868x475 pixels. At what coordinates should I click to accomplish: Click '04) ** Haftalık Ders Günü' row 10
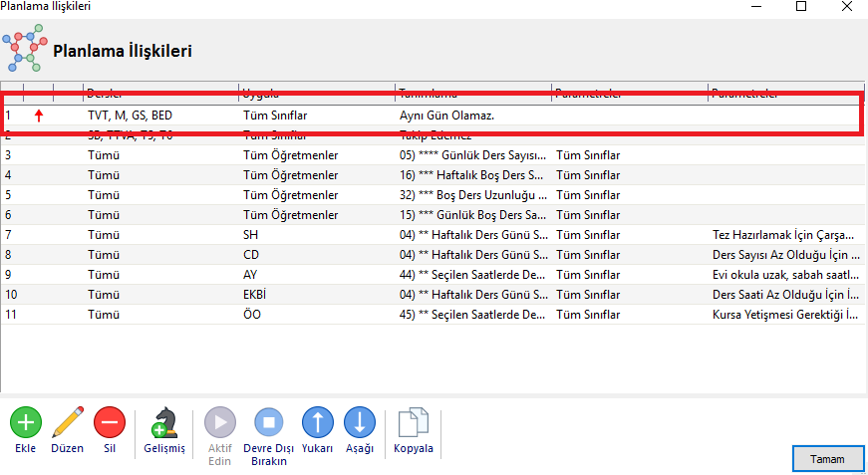tap(473, 295)
